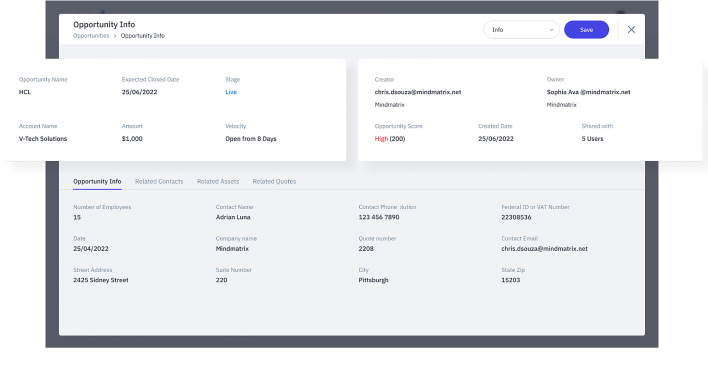Image resolution: width=708 pixels, height=376 pixels.
Task: Click the Contact Email value
Action: [544, 249]
